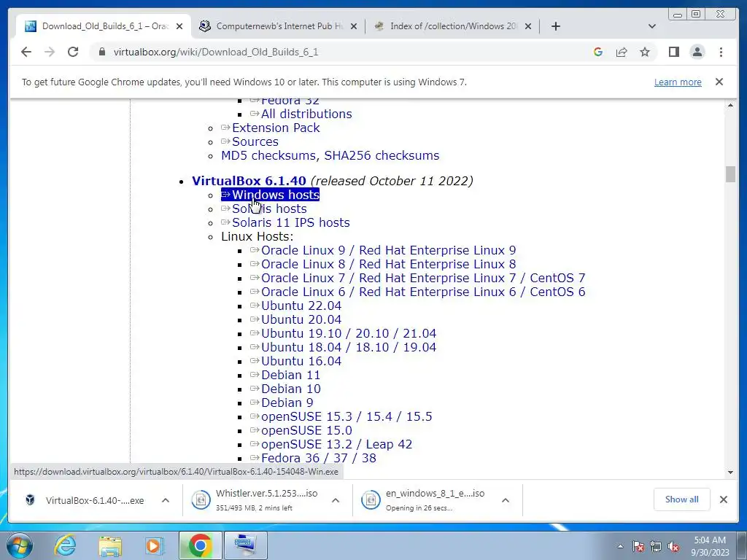The height and width of the screenshot is (560, 747).
Task: Close the Index of /collection tab
Action: pos(528,26)
